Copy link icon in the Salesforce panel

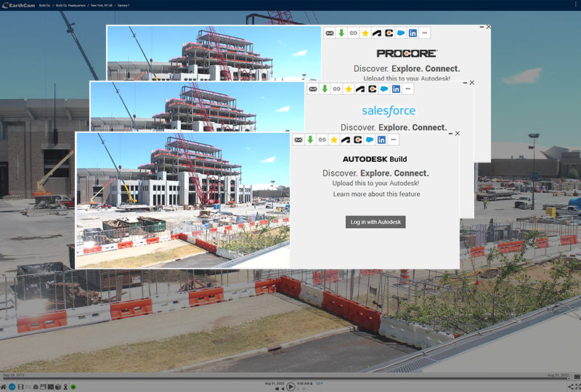click(x=337, y=89)
